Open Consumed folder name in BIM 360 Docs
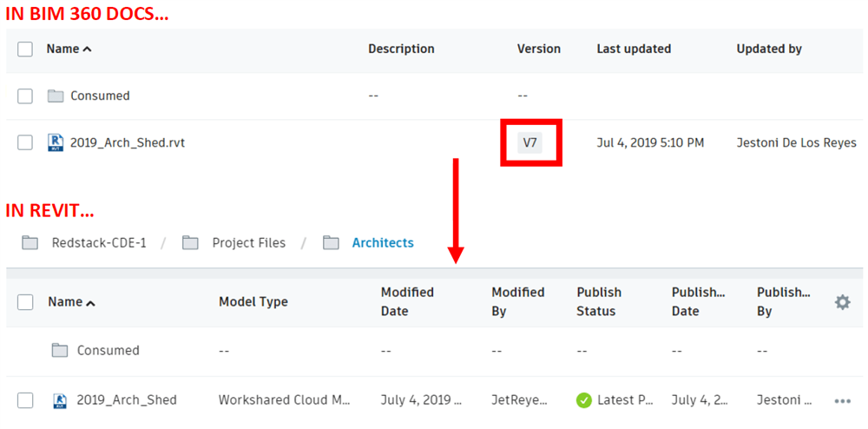Screen dimensions: 868x429 [x=100, y=96]
